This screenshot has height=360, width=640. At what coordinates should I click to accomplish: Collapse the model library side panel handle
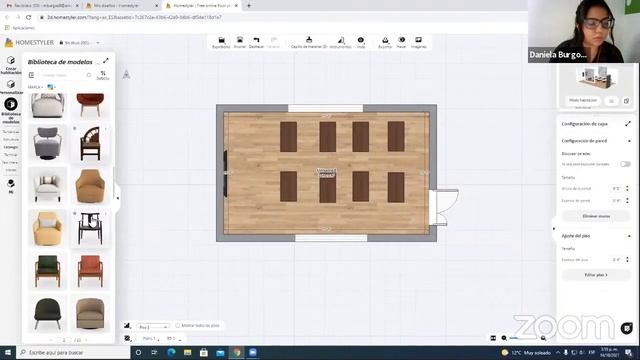[118, 198]
